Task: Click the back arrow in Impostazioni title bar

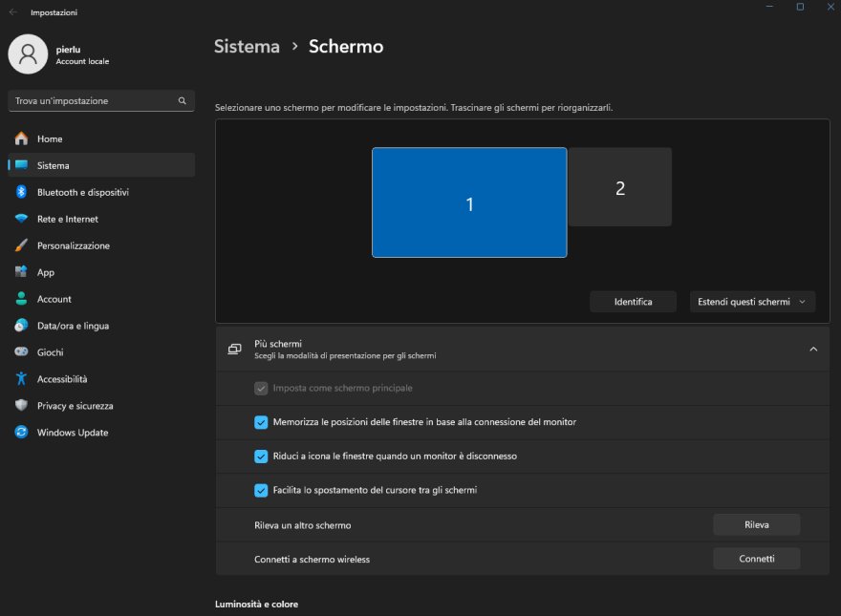Action: coord(12,11)
